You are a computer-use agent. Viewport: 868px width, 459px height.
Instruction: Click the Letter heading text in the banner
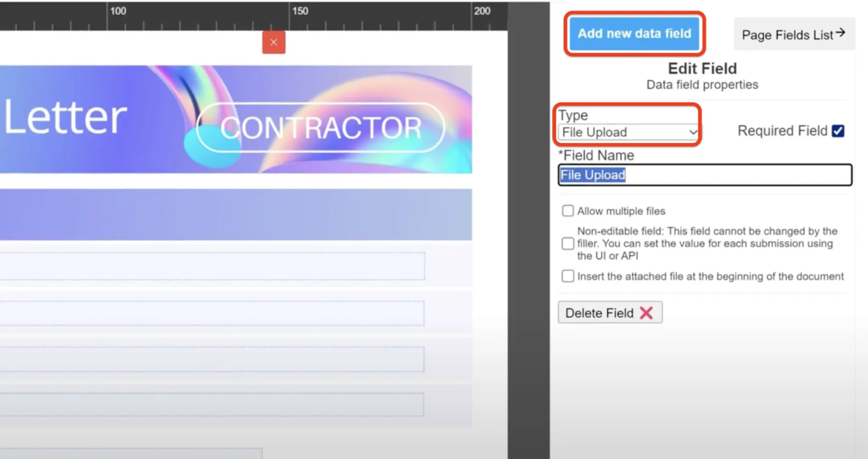[x=65, y=117]
